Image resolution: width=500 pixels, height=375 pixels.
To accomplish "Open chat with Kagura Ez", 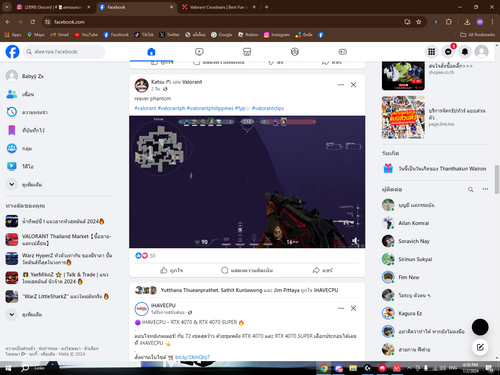I will pyautogui.click(x=435, y=313).
